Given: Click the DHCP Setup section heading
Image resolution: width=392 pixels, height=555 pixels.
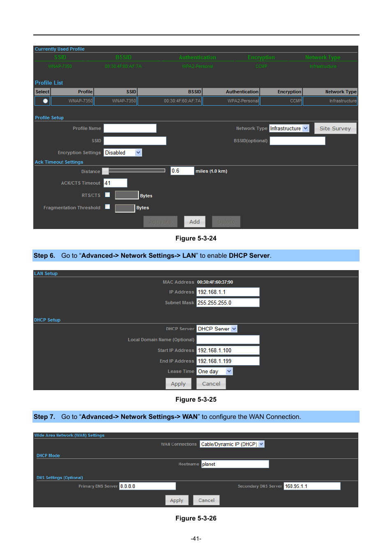Looking at the screenshot, I should 47,320.
